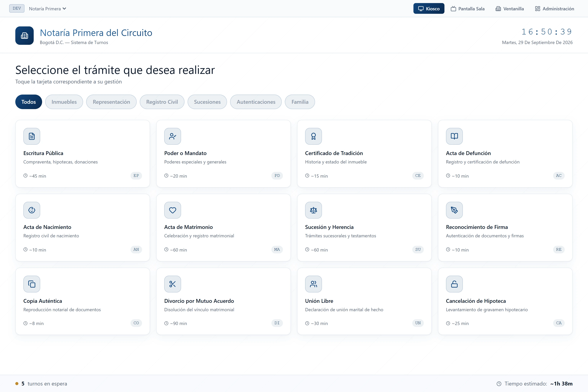Image resolution: width=588 pixels, height=392 pixels.
Task: Click the 'turnos en espera' status text
Action: pyautogui.click(x=47, y=384)
